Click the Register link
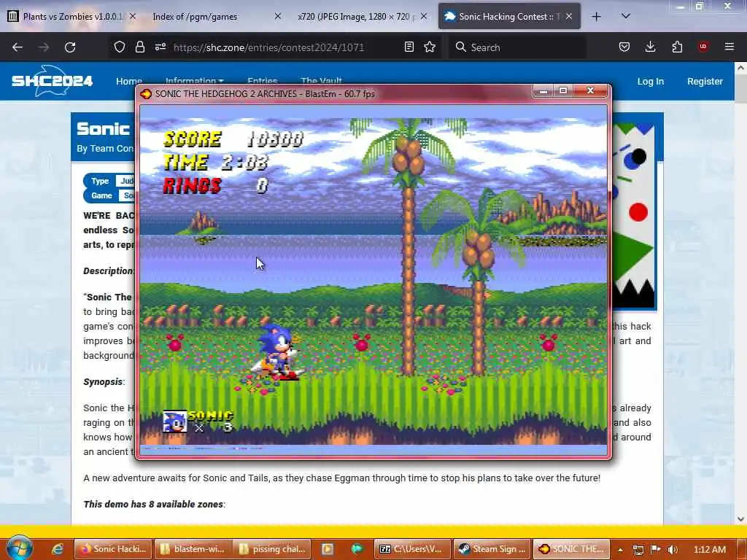This screenshot has width=747, height=560. (x=705, y=82)
